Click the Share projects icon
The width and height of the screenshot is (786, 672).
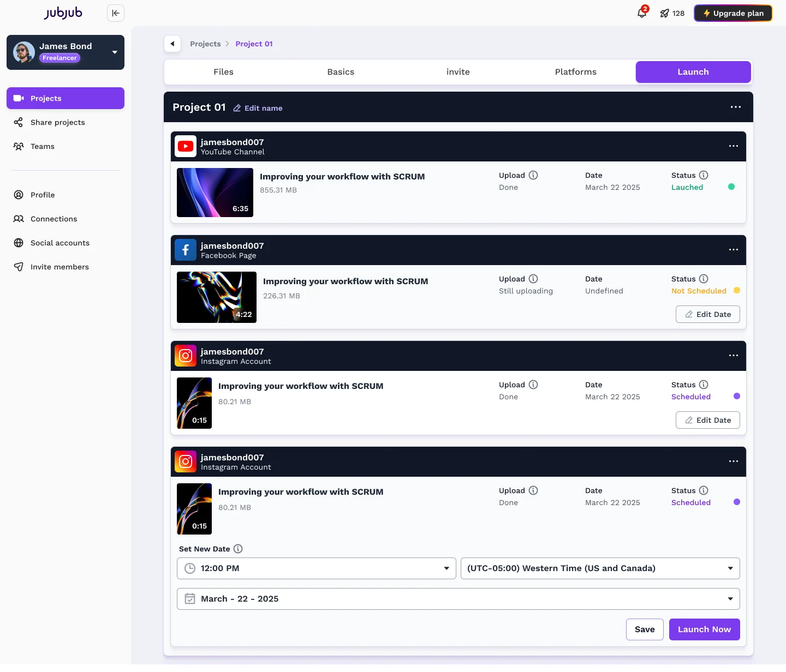click(x=19, y=122)
